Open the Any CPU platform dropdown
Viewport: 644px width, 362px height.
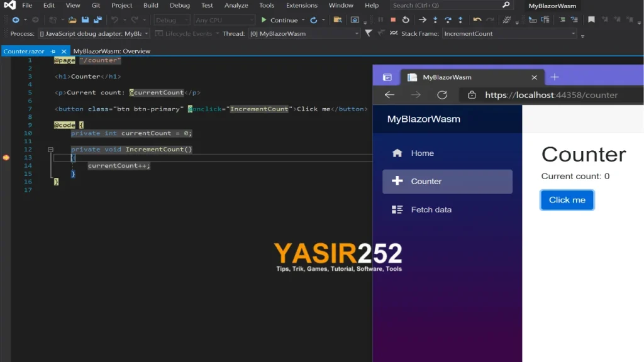point(225,19)
